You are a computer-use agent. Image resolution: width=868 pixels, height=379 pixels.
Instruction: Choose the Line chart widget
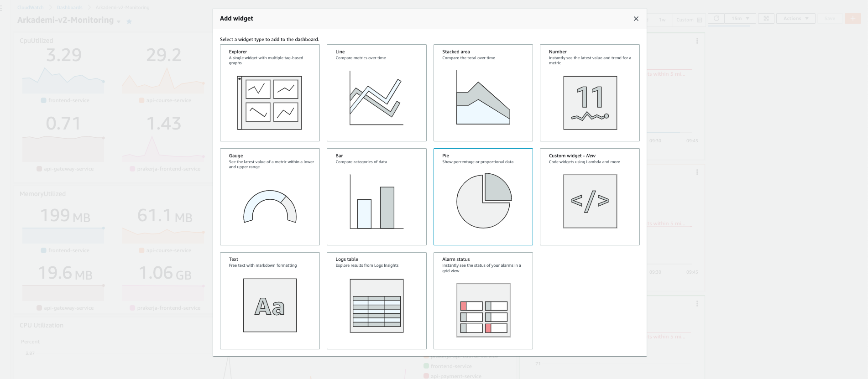376,93
